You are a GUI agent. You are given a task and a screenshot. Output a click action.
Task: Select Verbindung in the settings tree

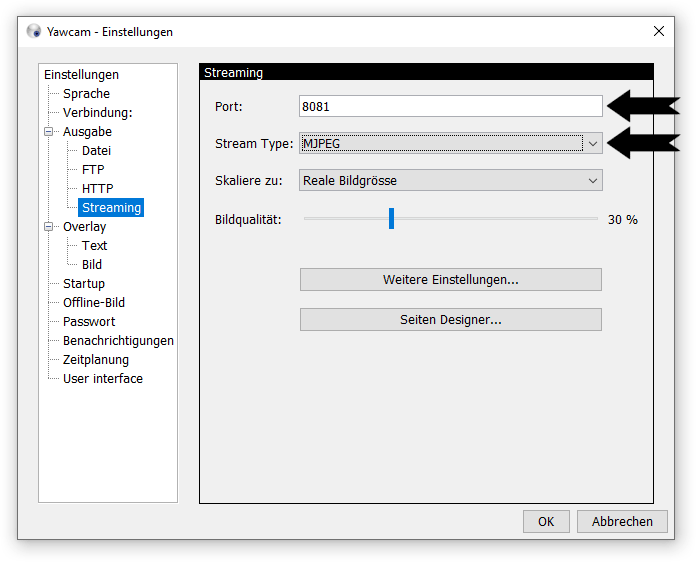point(97,113)
